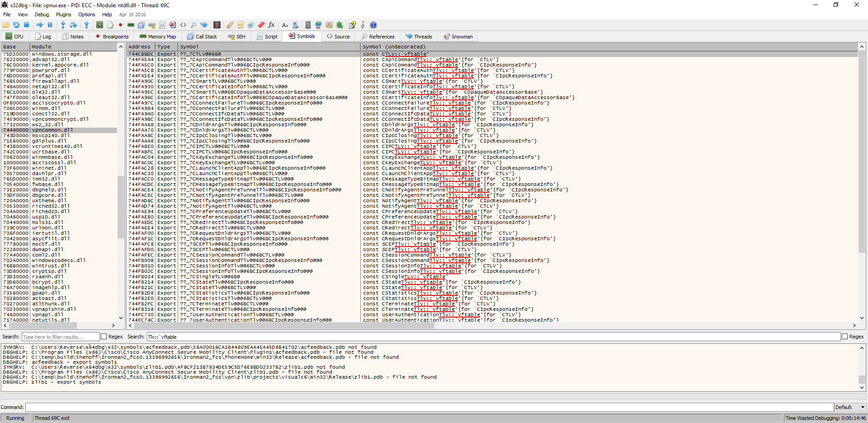Open the log via the toolbar notepad icon
This screenshot has width=868, height=423.
coord(110,25)
